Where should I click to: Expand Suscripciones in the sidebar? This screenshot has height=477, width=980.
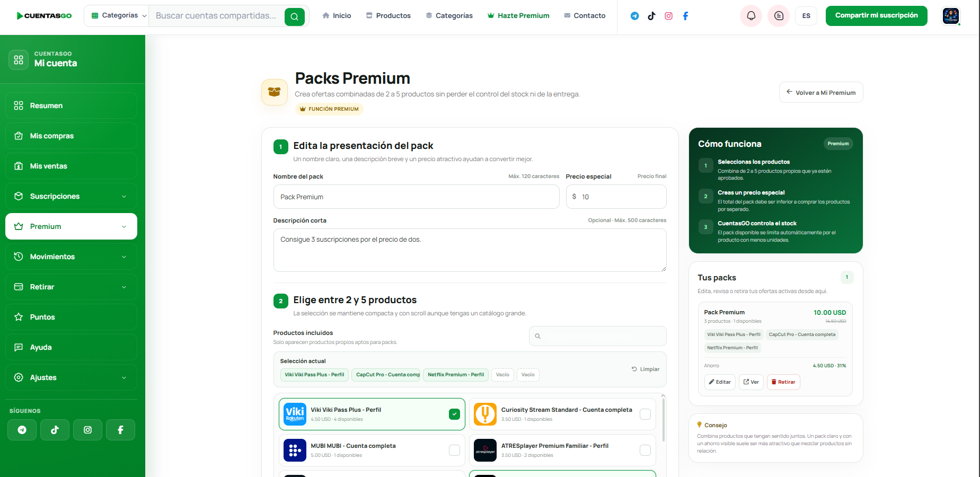tap(71, 196)
